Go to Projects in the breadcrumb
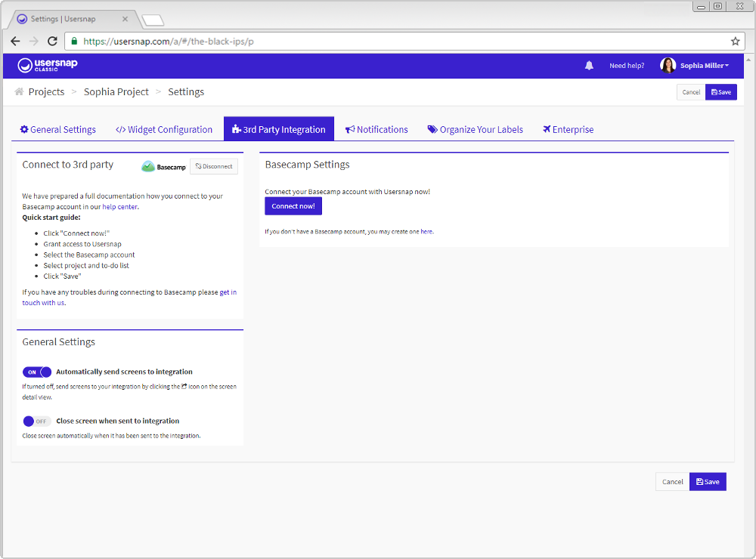 pyautogui.click(x=46, y=91)
